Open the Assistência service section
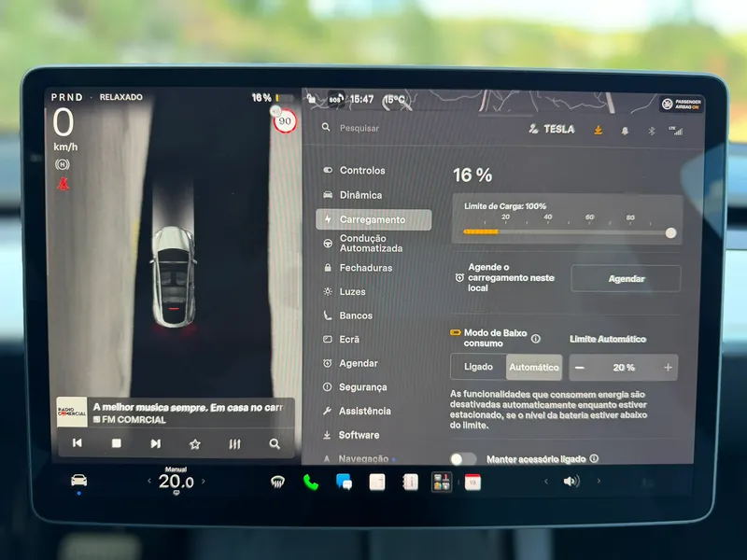 coord(357,411)
